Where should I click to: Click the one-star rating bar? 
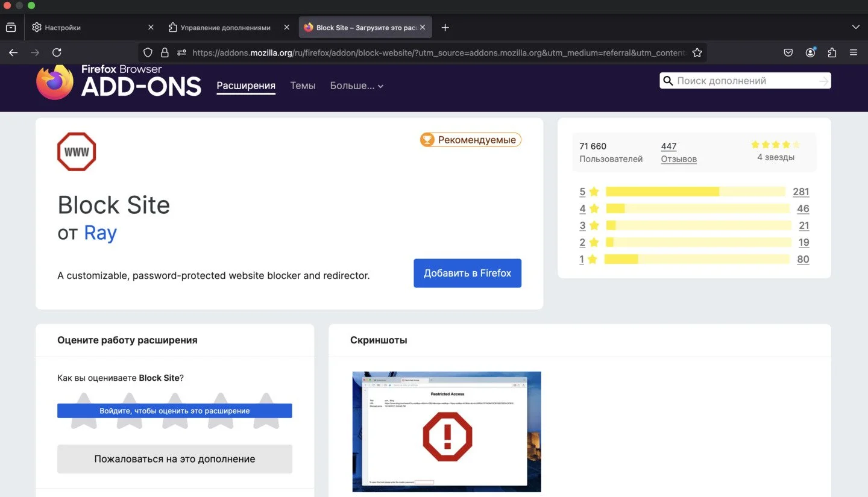pyautogui.click(x=697, y=259)
